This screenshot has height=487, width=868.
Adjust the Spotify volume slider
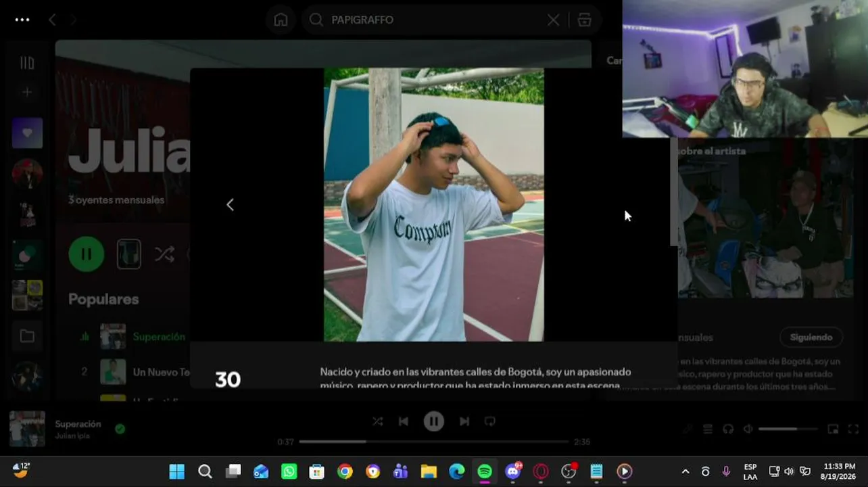[787, 429]
